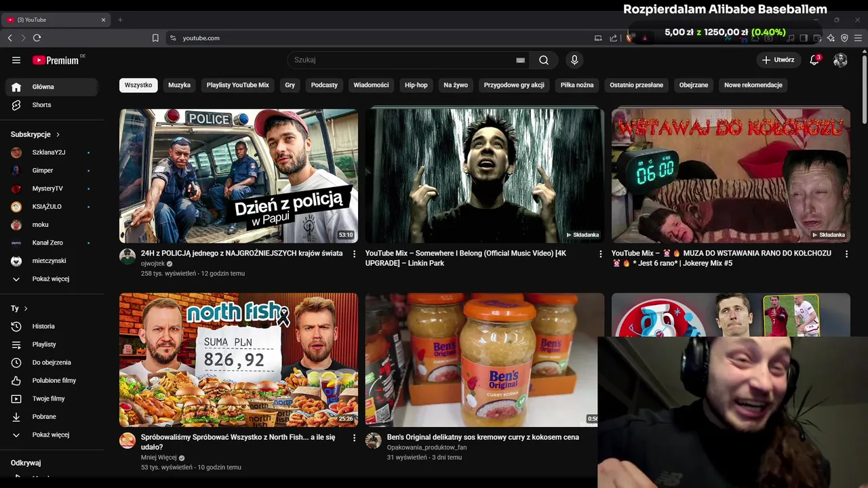The width and height of the screenshot is (868, 488).
Task: Select the Obejrzane chip
Action: tap(694, 85)
